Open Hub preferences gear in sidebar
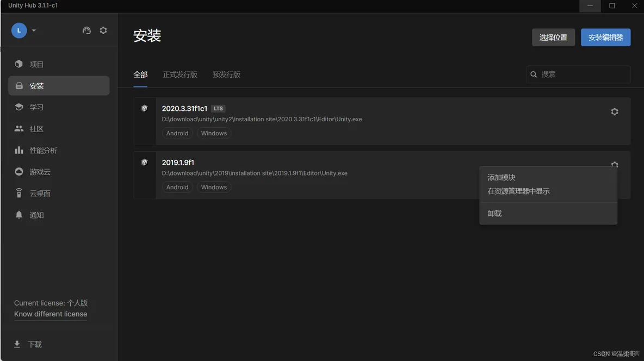644x361 pixels. coord(103,30)
